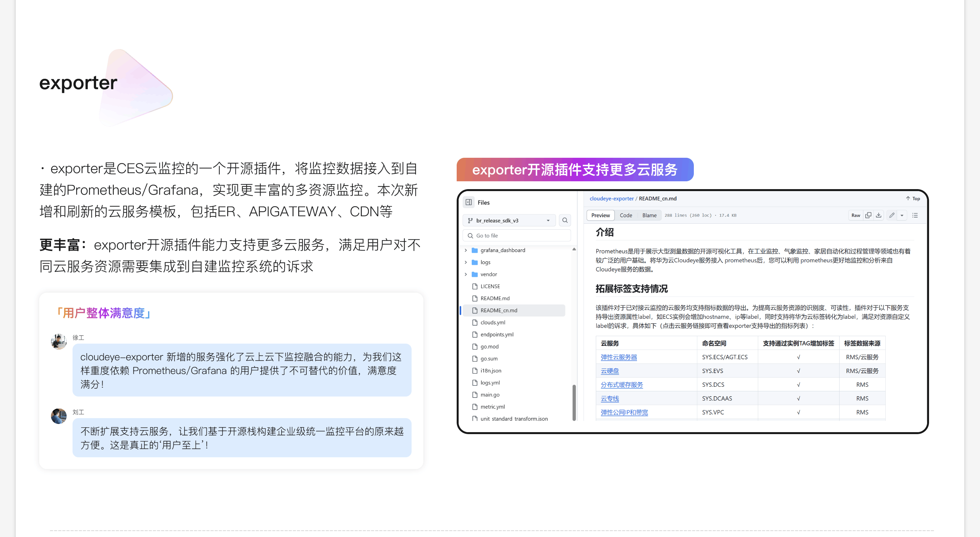Open the br_release_sdk_v3 branch dropdown
980x537 pixels.
(509, 220)
